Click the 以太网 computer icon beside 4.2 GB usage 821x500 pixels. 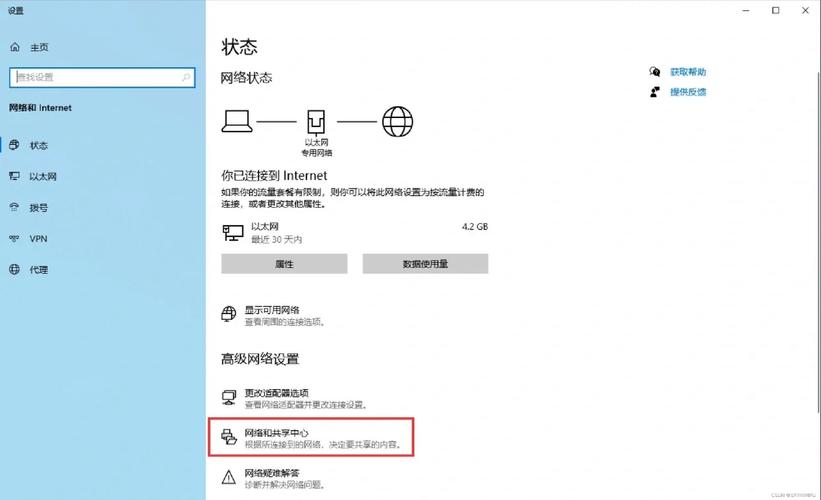233,233
